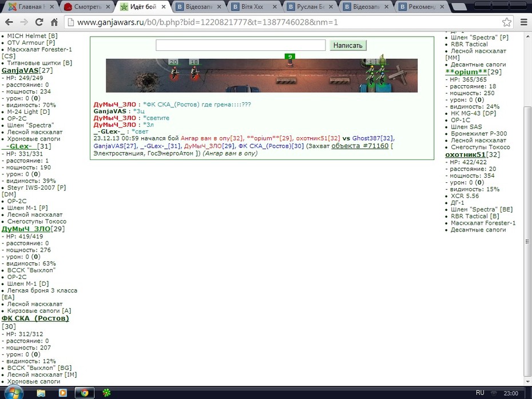Screen dimensions: 532x399
Task: Open the ДуМыЧ_ЗЛО player profile link
Action: click(26, 229)
